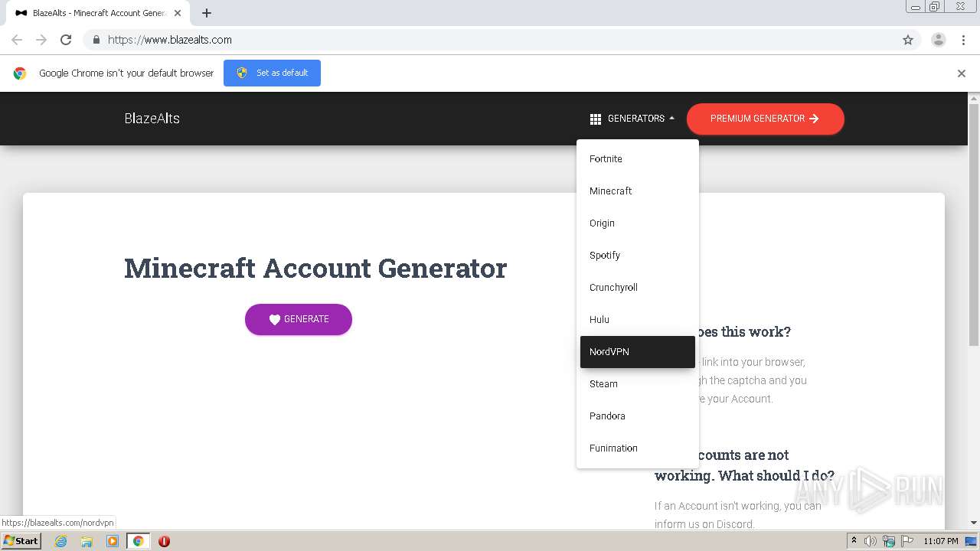Click the show desktop taskbar icon
The image size is (980, 551).
pos(972,541)
